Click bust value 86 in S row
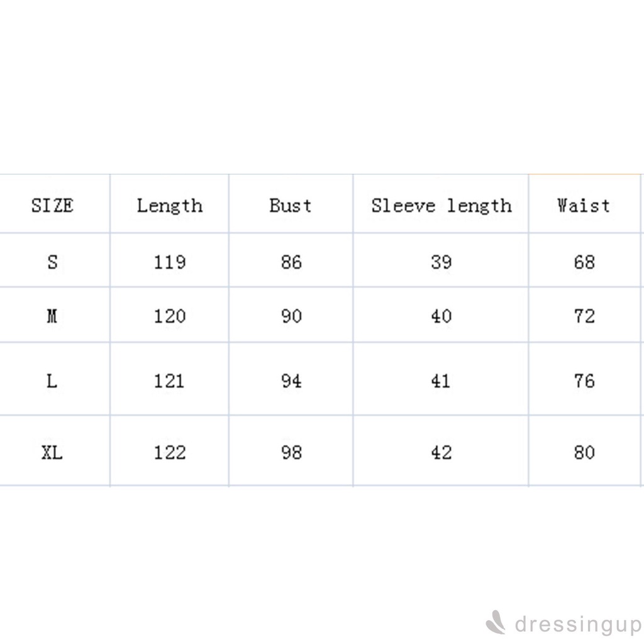Screen dimensions: 644x644 [291, 262]
